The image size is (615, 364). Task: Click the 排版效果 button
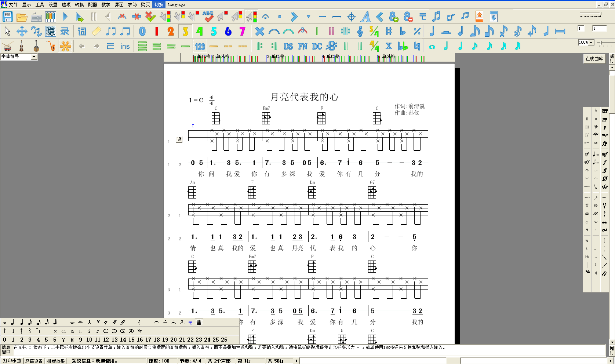coord(56,361)
